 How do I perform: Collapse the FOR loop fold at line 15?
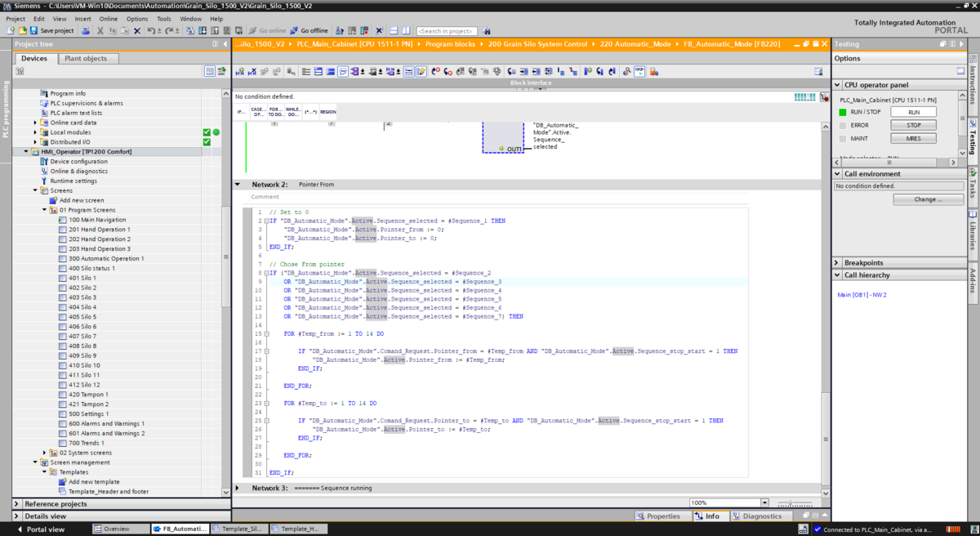click(x=266, y=334)
